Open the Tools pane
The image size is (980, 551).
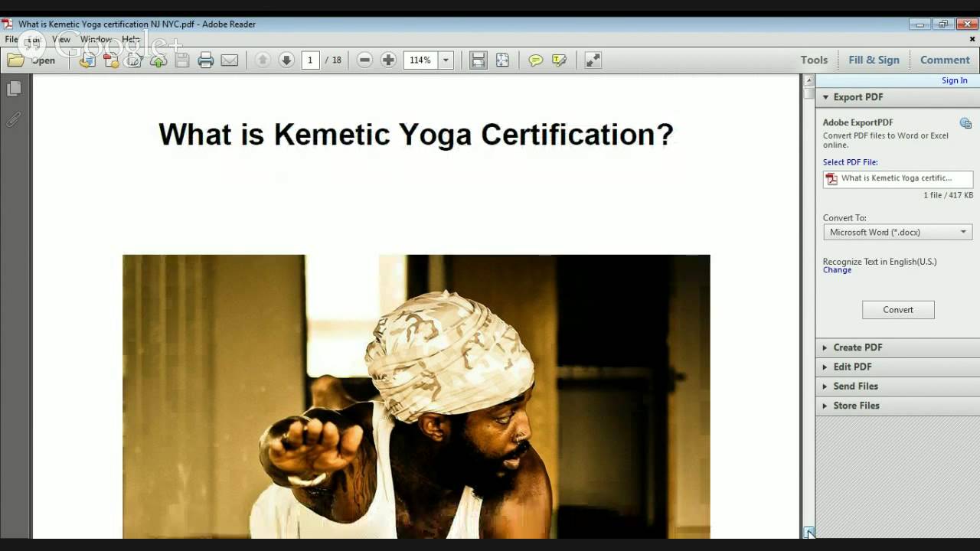tap(814, 60)
